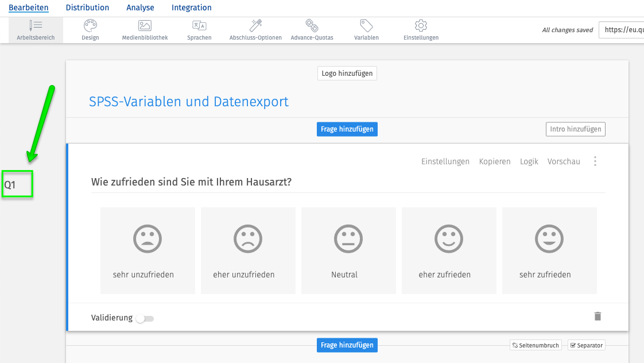Toggle the Validierung switch
This screenshot has width=644, height=363.
tap(145, 319)
